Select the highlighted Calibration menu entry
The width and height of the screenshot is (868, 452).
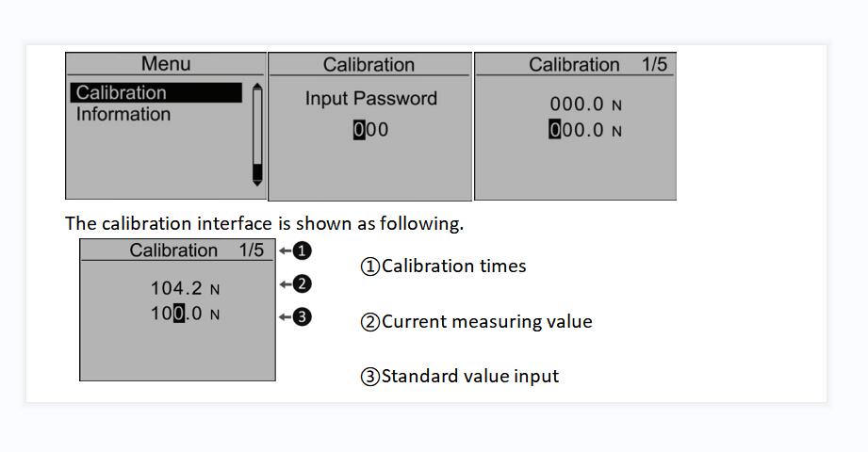coord(156,92)
